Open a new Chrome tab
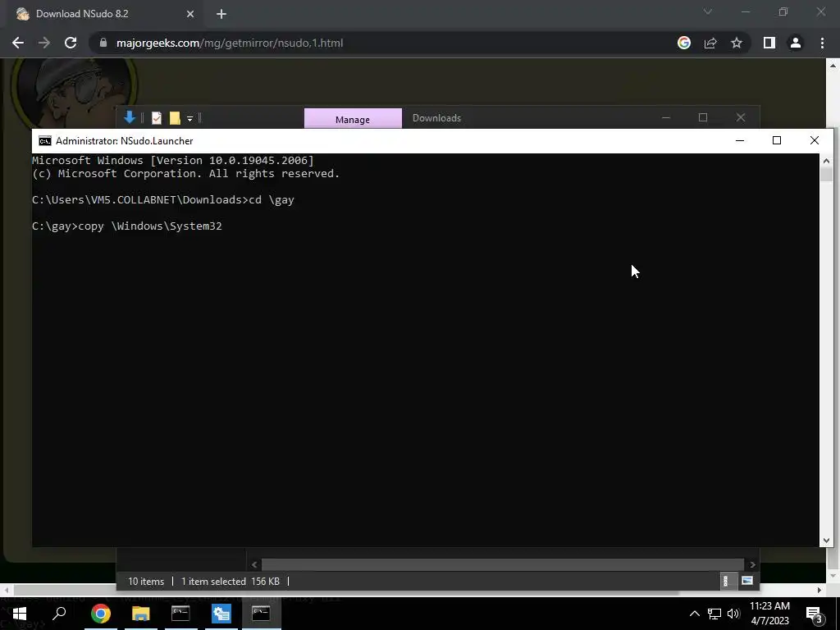840x630 pixels. coord(221,14)
